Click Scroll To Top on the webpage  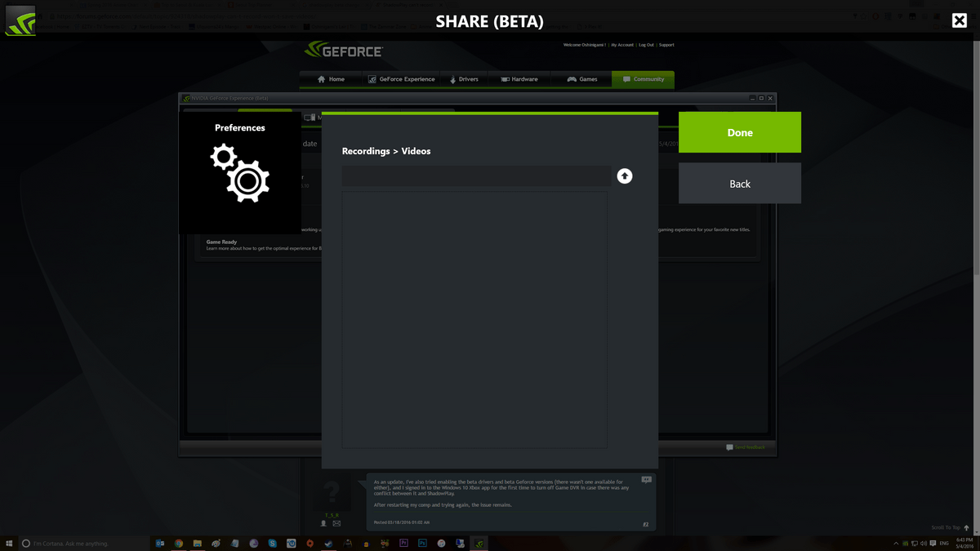pyautogui.click(x=951, y=527)
